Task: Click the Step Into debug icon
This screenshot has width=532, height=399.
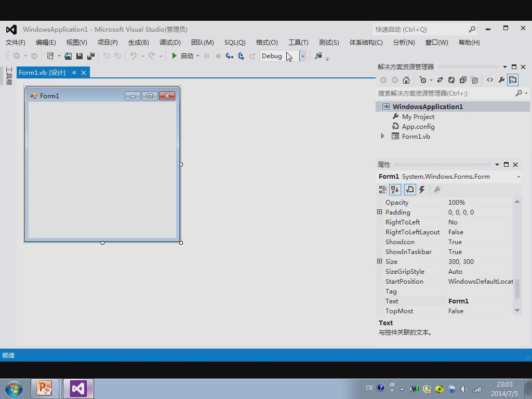Action: [x=229, y=56]
